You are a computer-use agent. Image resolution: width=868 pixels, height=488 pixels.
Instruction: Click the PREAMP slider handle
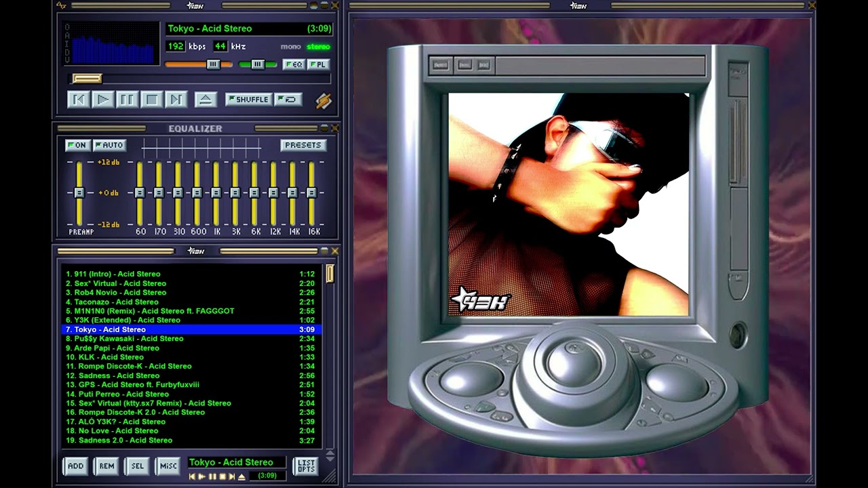79,193
